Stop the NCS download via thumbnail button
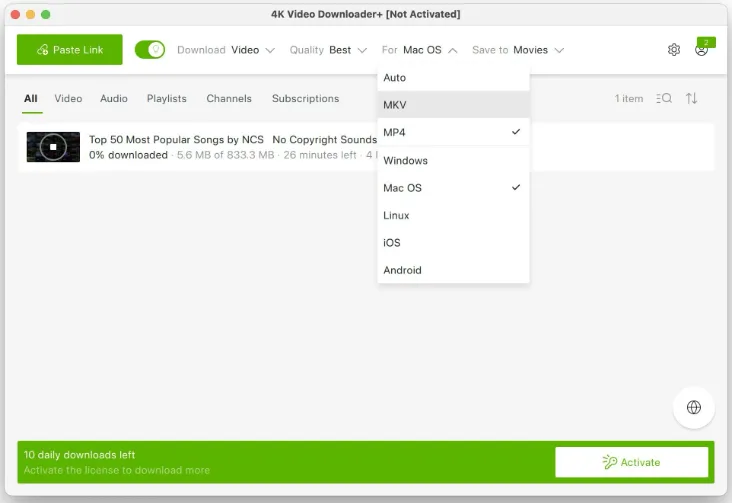Viewport: 732px width, 503px height. [53, 147]
